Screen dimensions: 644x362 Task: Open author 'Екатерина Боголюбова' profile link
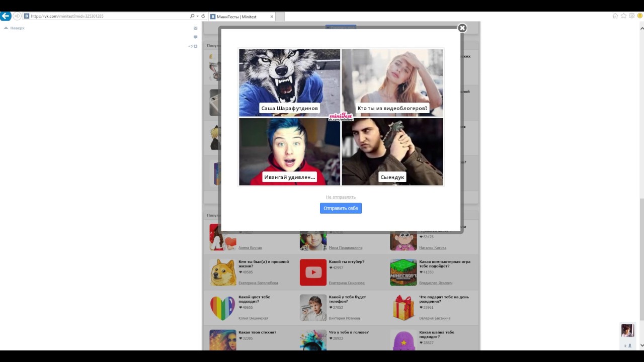258,283
